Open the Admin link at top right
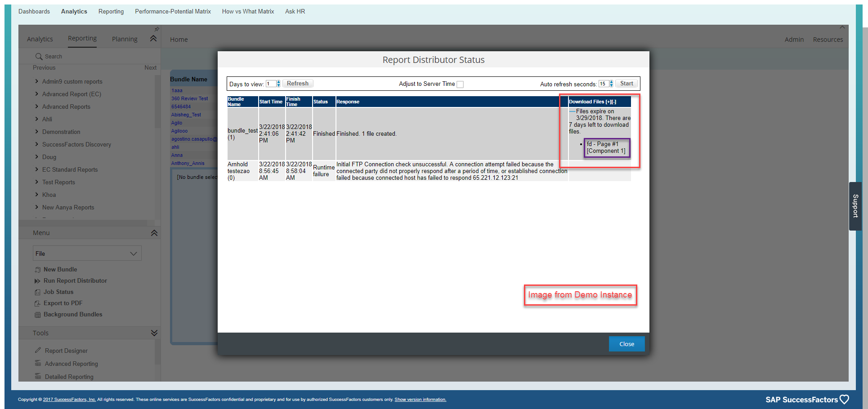This screenshot has width=868, height=409. click(x=794, y=40)
